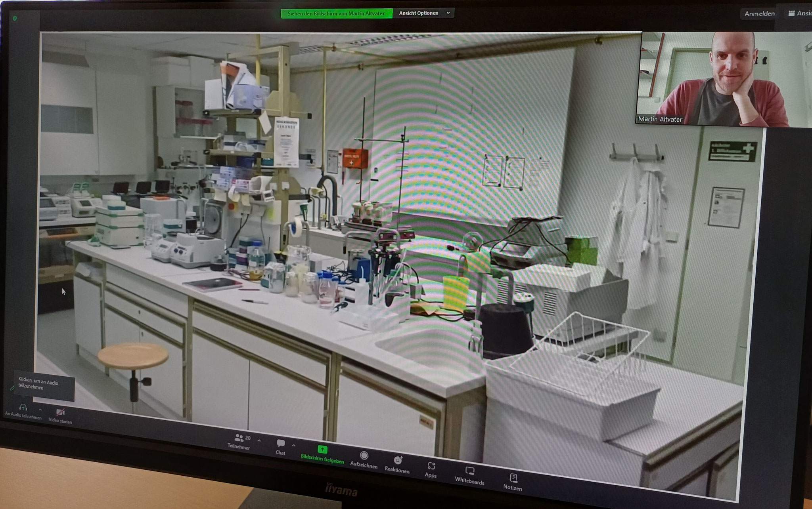
Task: Expand the chevron next to Teilnehmer
Action: click(x=259, y=440)
